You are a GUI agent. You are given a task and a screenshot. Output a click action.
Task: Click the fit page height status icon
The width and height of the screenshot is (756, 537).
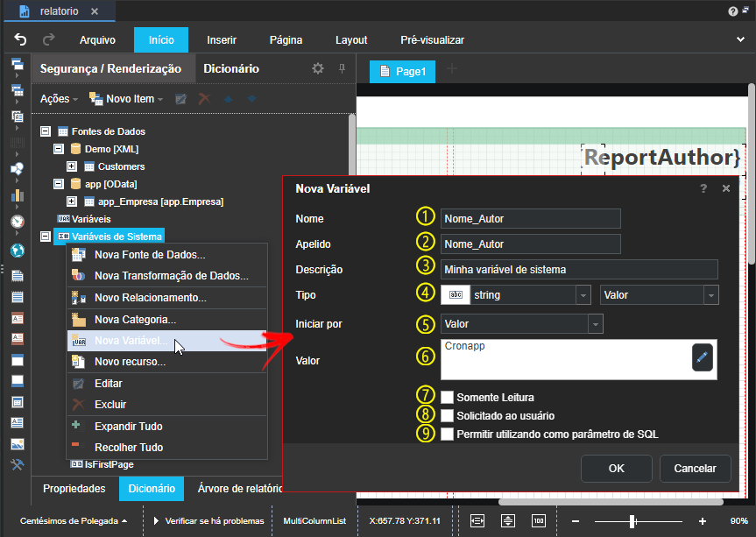(508, 520)
